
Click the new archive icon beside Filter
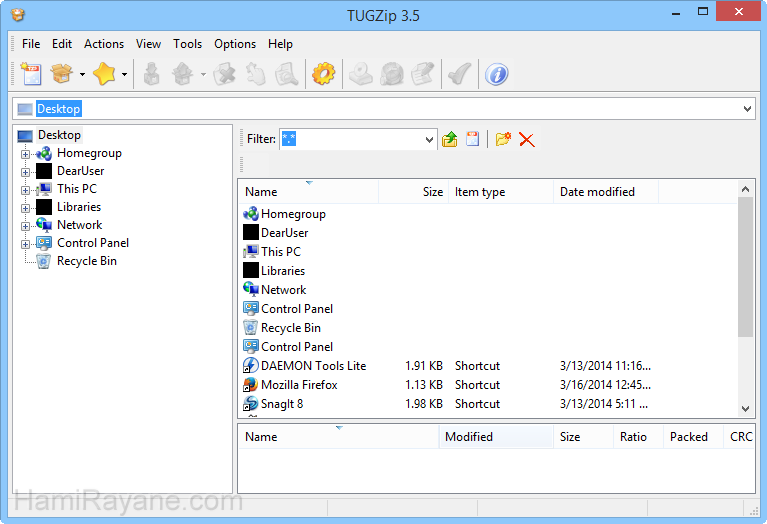coord(473,139)
